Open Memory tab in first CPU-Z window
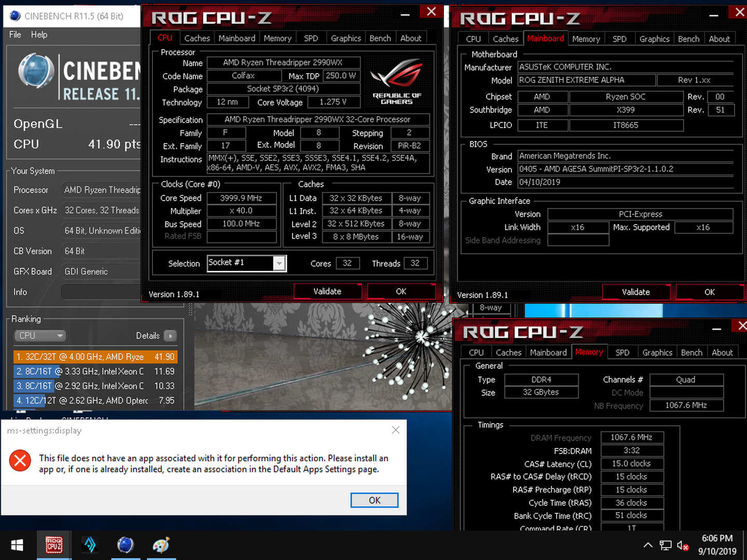 (278, 38)
